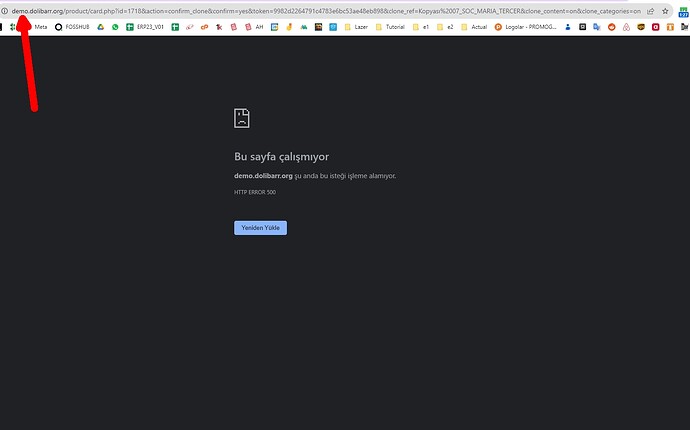Image resolution: width=690 pixels, height=430 pixels.
Task: Open the Logolar - PROMOG... bookmark
Action: coord(525,27)
